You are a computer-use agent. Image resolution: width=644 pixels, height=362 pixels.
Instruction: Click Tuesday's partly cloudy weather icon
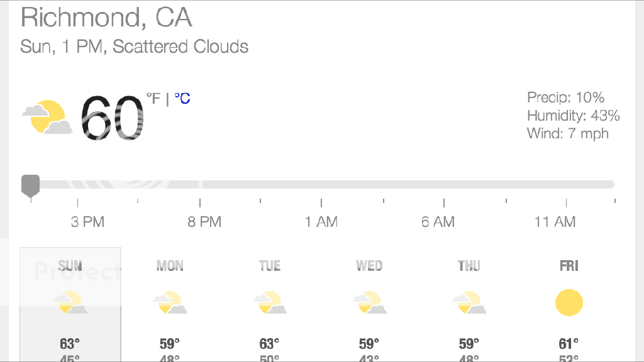point(270,303)
